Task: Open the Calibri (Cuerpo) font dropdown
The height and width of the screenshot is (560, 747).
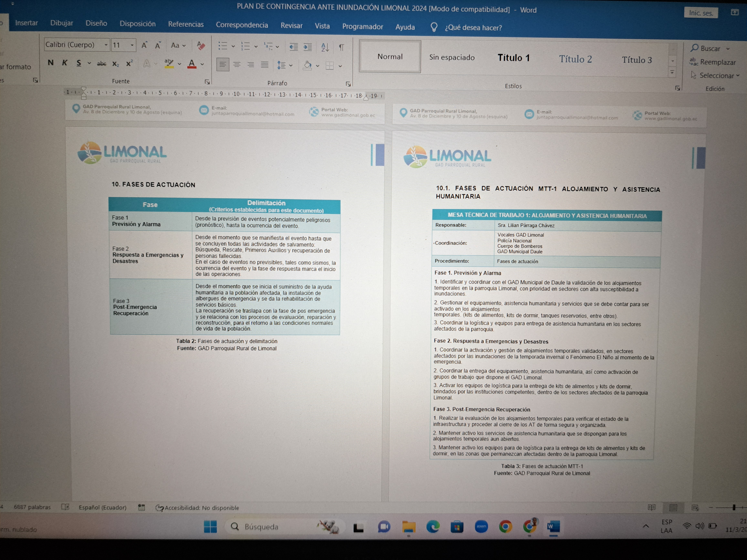Action: coord(106,45)
